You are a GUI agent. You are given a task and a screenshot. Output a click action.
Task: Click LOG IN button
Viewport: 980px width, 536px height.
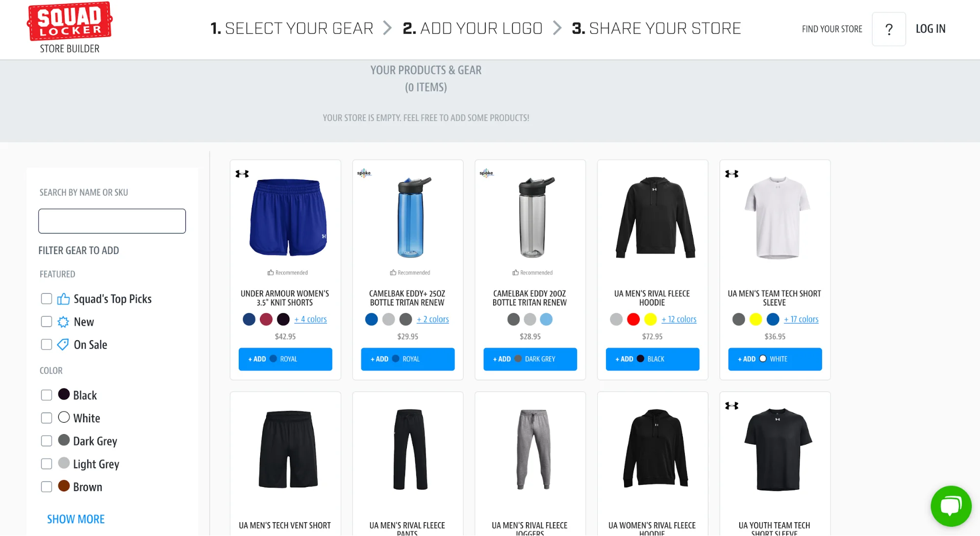930,28
